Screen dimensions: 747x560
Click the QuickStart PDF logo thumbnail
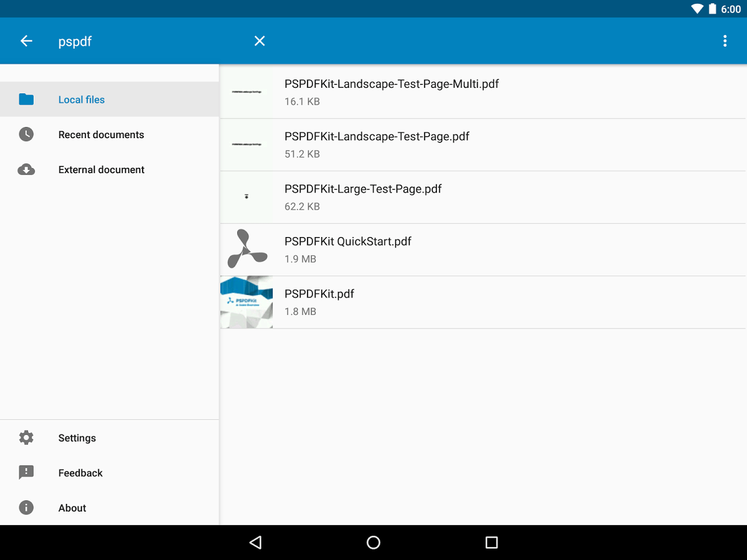pyautogui.click(x=247, y=250)
